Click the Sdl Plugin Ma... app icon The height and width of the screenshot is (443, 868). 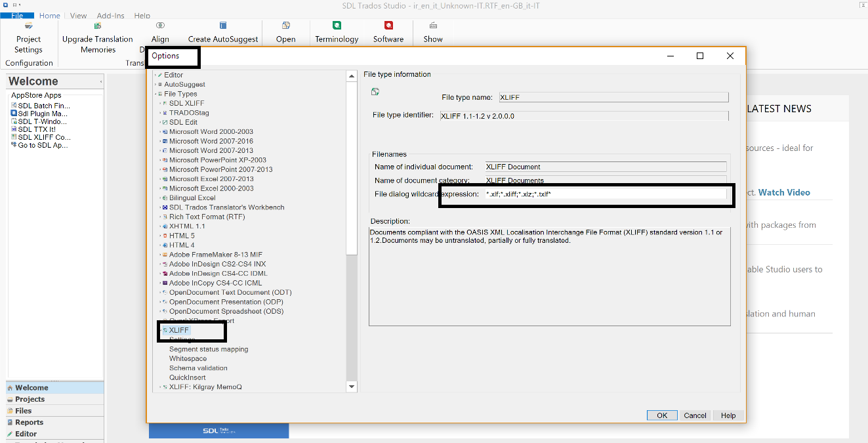pyautogui.click(x=14, y=114)
